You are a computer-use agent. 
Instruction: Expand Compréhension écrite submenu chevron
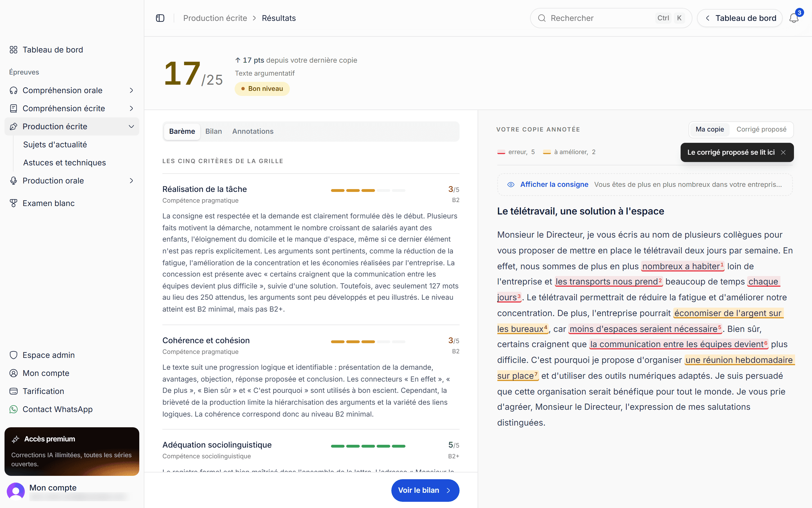click(x=132, y=109)
